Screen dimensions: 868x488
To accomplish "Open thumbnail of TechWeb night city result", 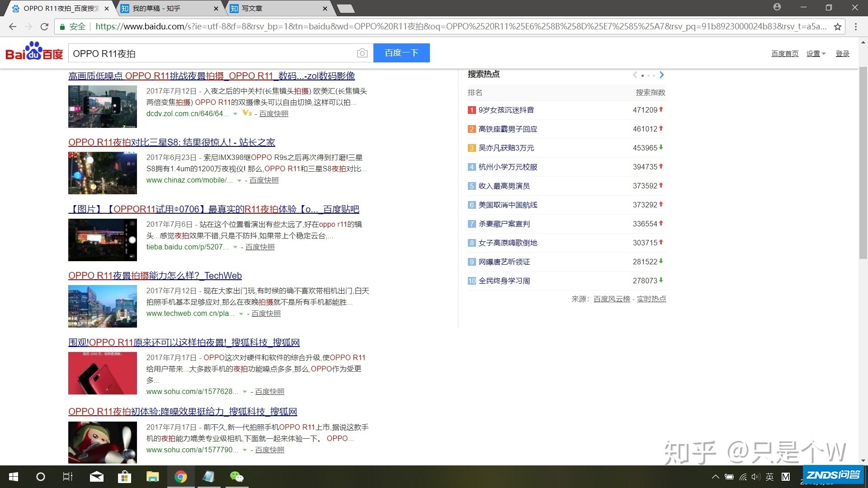I will point(103,306).
